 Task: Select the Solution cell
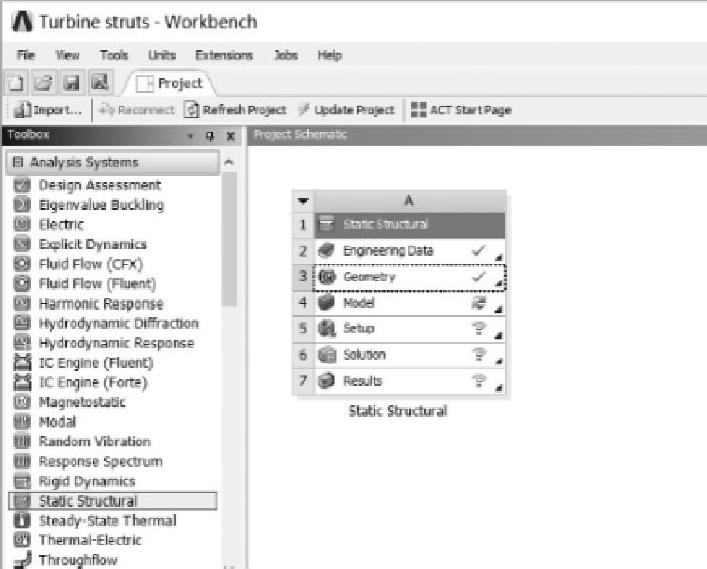pos(409,355)
